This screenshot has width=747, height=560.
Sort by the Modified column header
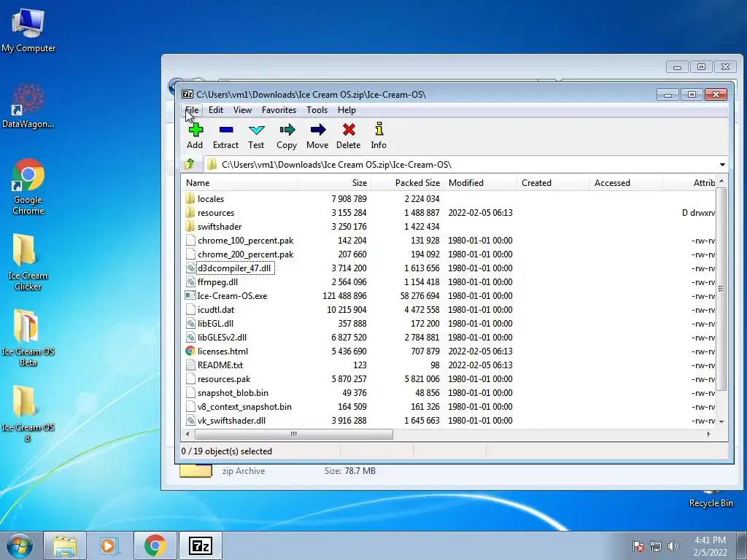(480, 183)
